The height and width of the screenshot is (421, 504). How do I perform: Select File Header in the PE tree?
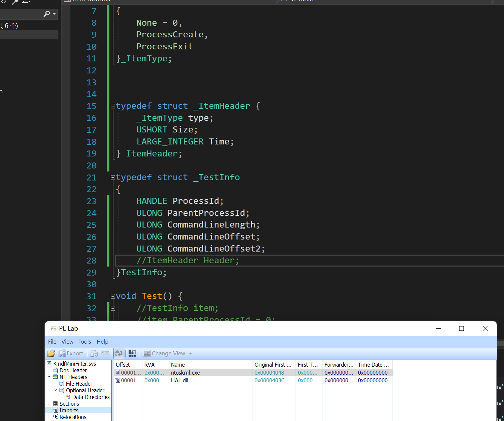tap(79, 384)
